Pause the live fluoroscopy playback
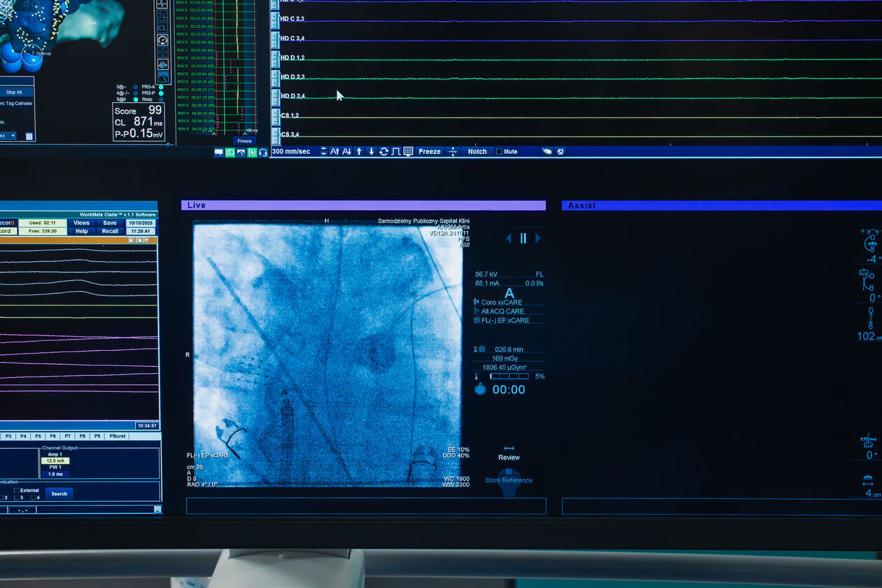This screenshot has height=588, width=882. (523, 238)
